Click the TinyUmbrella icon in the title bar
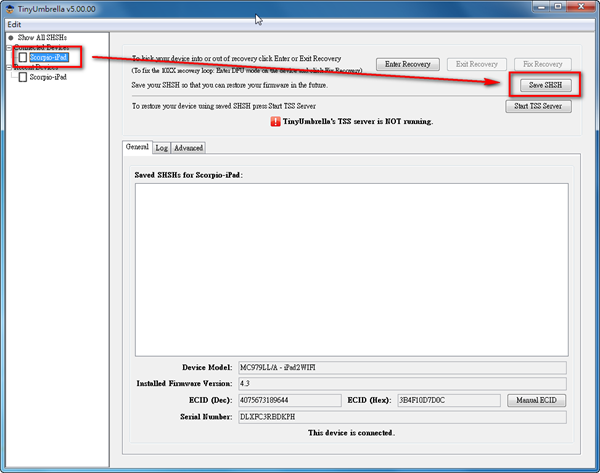Viewport: 600px width, 473px height. pos(10,9)
